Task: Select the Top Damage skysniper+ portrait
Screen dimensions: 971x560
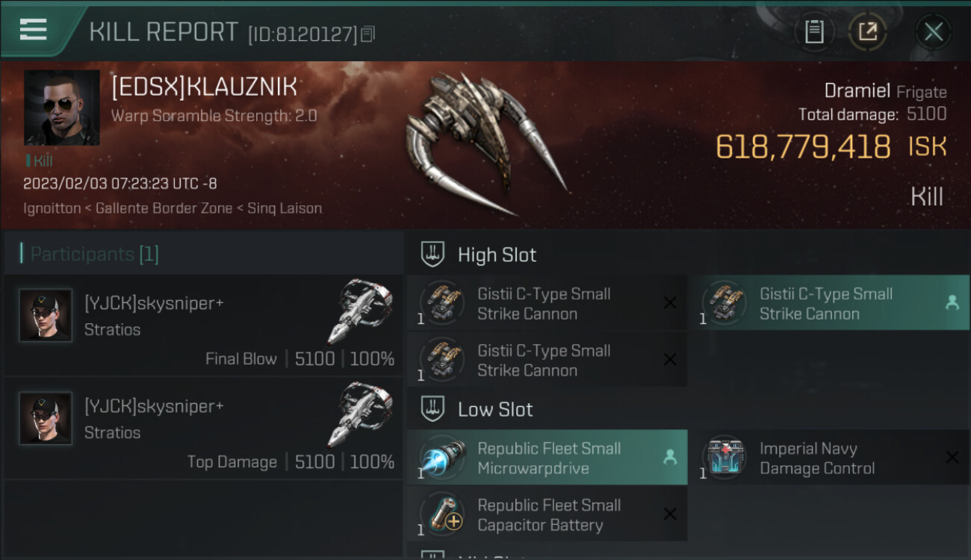Action: [x=46, y=418]
